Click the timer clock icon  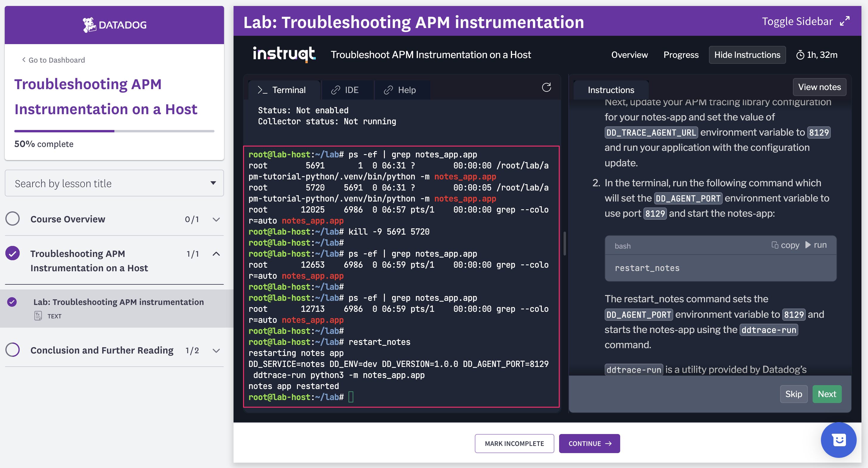click(x=800, y=55)
